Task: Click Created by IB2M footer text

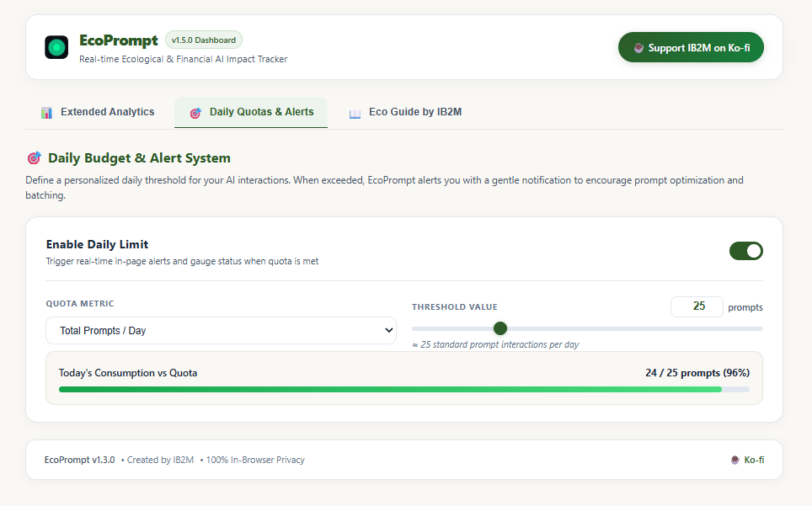Action: click(x=160, y=460)
